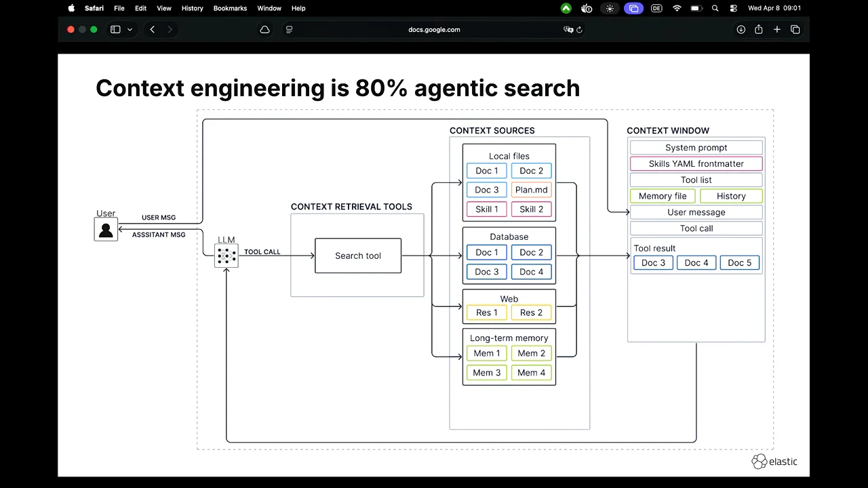Open Control Center icon
The height and width of the screenshot is (488, 868).
click(x=734, y=8)
